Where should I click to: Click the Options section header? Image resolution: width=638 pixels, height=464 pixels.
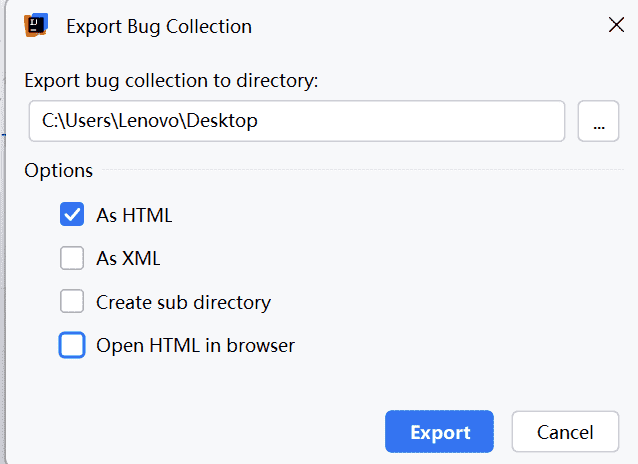click(x=59, y=170)
